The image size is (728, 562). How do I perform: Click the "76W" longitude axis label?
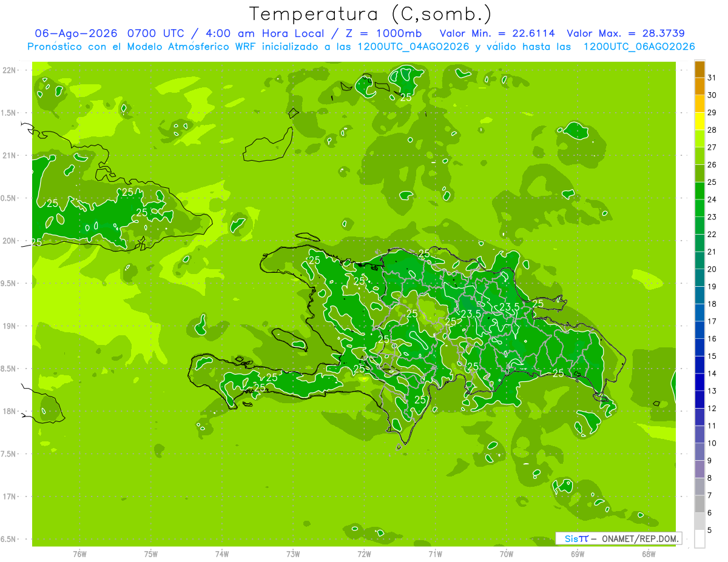79,554
